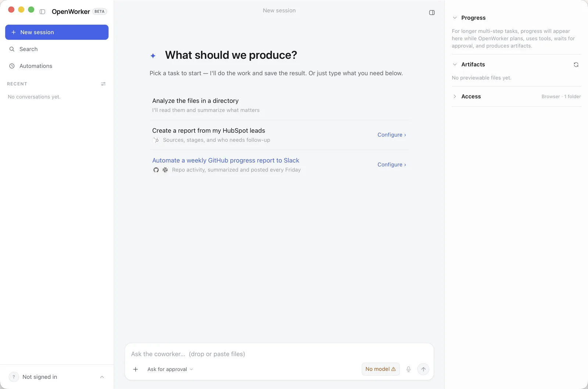Click the plus attach icon in composer
This screenshot has width=588, height=389.
136,369
